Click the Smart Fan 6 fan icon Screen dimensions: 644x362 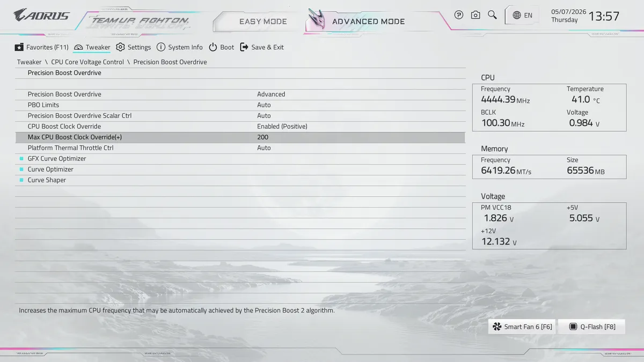click(x=496, y=327)
